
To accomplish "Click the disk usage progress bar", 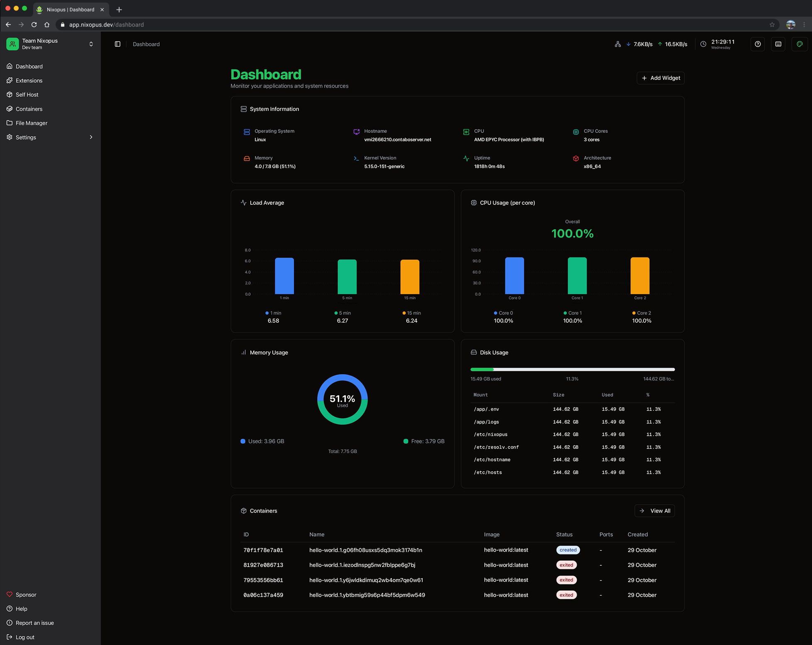I will pos(572,369).
